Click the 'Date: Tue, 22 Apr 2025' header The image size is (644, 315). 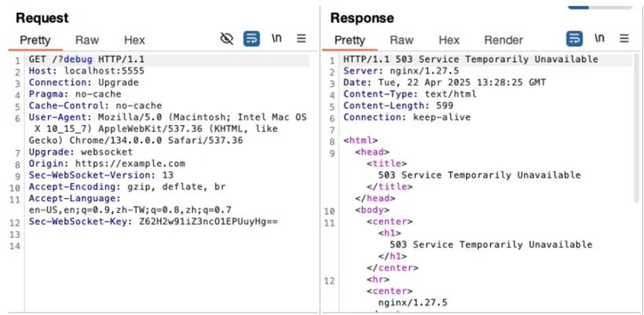click(x=445, y=82)
